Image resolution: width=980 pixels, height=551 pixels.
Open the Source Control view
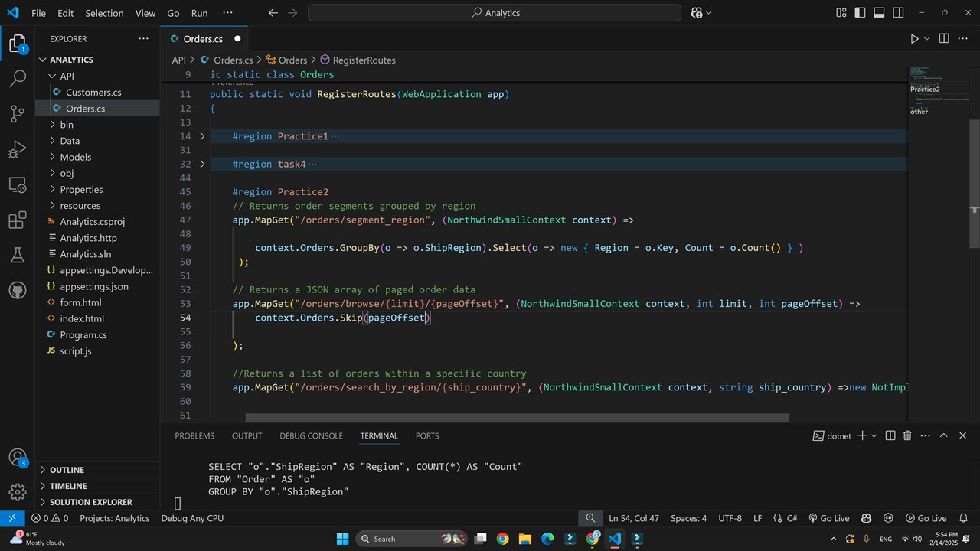pos(17,114)
